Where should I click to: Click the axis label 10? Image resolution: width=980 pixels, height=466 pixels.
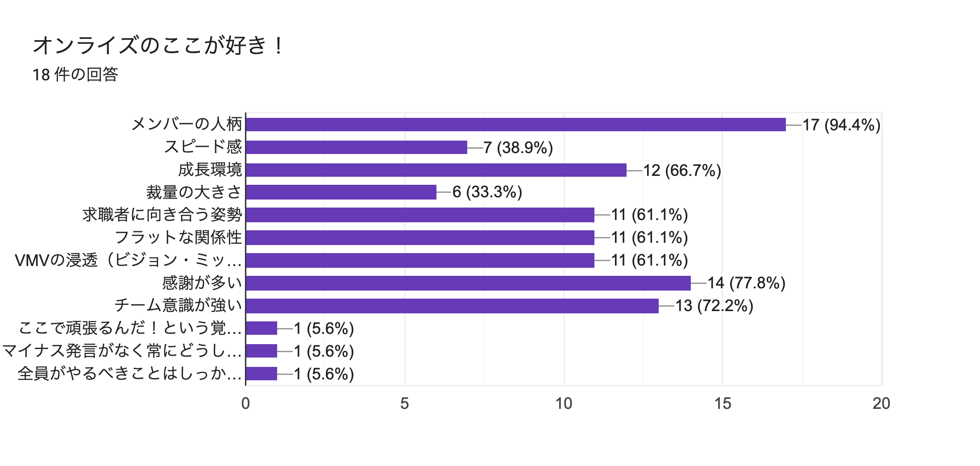(564, 404)
